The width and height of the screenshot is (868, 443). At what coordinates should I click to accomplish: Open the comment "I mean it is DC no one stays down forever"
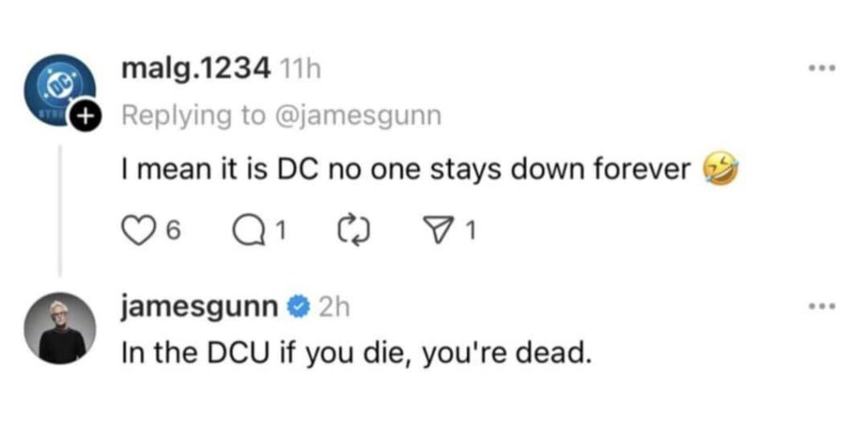[405, 171]
